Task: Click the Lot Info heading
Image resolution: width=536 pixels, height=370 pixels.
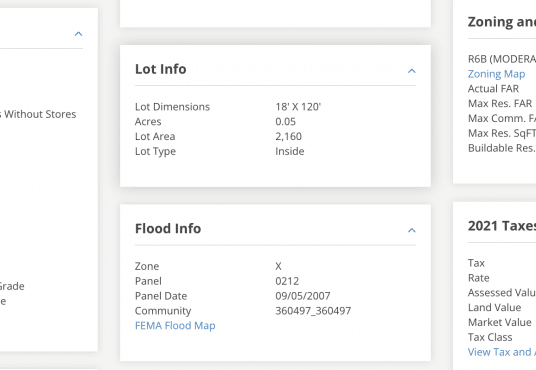Action: [x=161, y=69]
